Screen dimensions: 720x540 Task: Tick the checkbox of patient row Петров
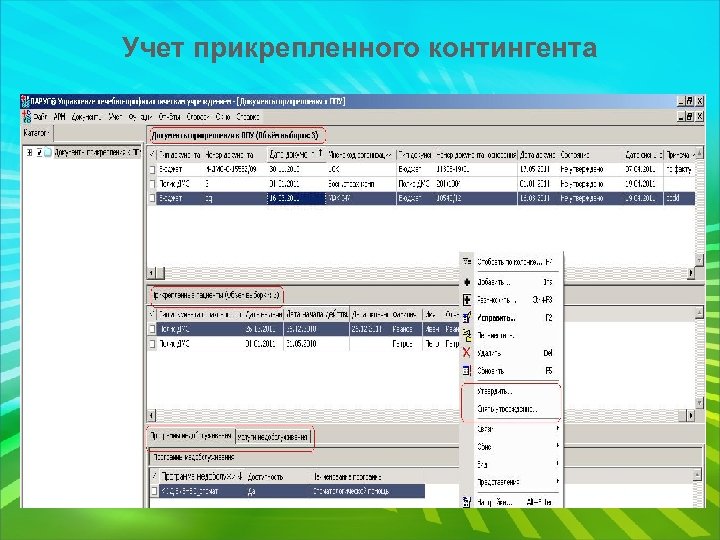(x=152, y=343)
